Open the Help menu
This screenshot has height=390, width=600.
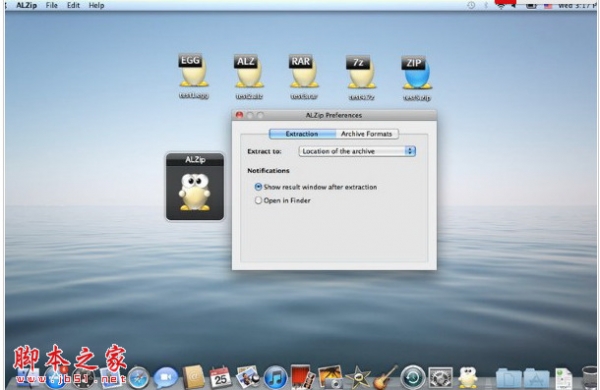coord(96,5)
